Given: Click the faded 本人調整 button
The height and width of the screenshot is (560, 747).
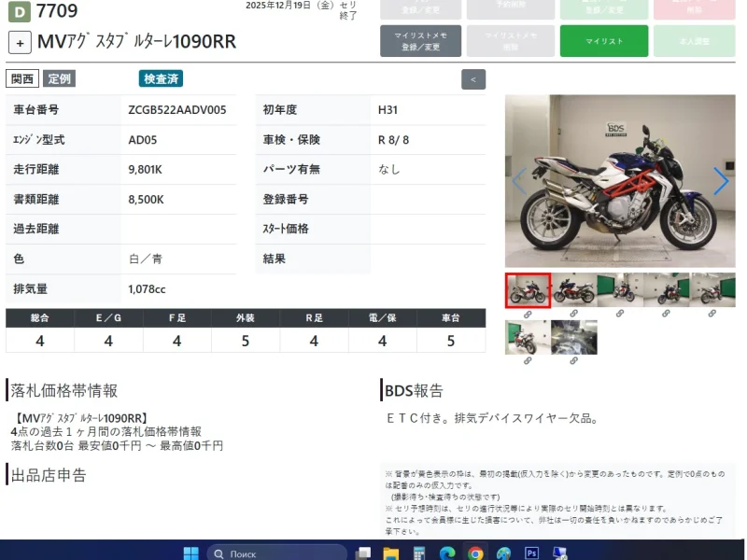Looking at the screenshot, I should pyautogui.click(x=695, y=41).
